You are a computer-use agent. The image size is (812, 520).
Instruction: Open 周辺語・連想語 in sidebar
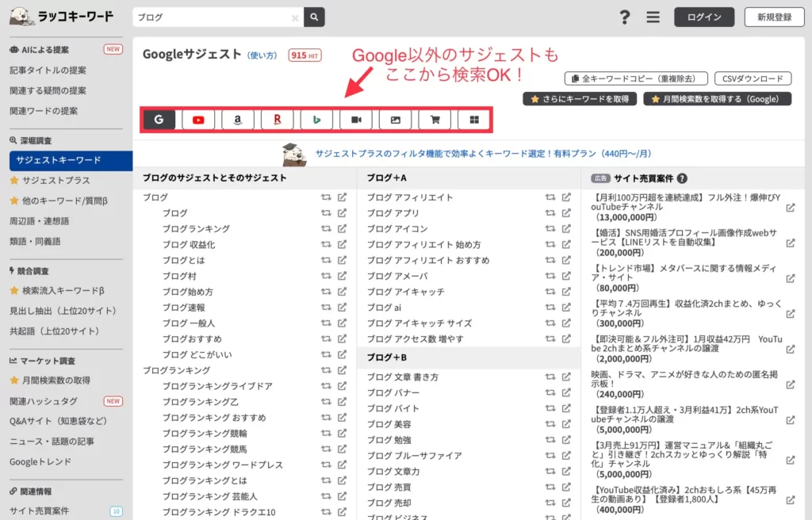39,220
